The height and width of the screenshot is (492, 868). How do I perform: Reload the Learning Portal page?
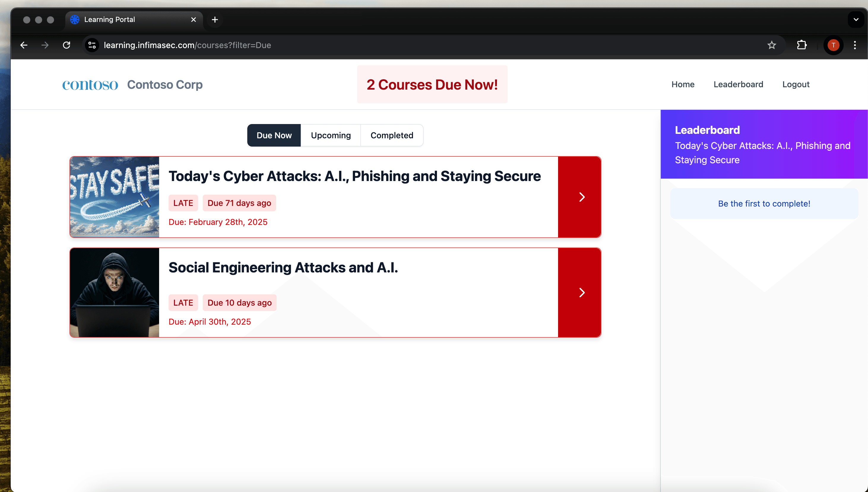point(66,45)
